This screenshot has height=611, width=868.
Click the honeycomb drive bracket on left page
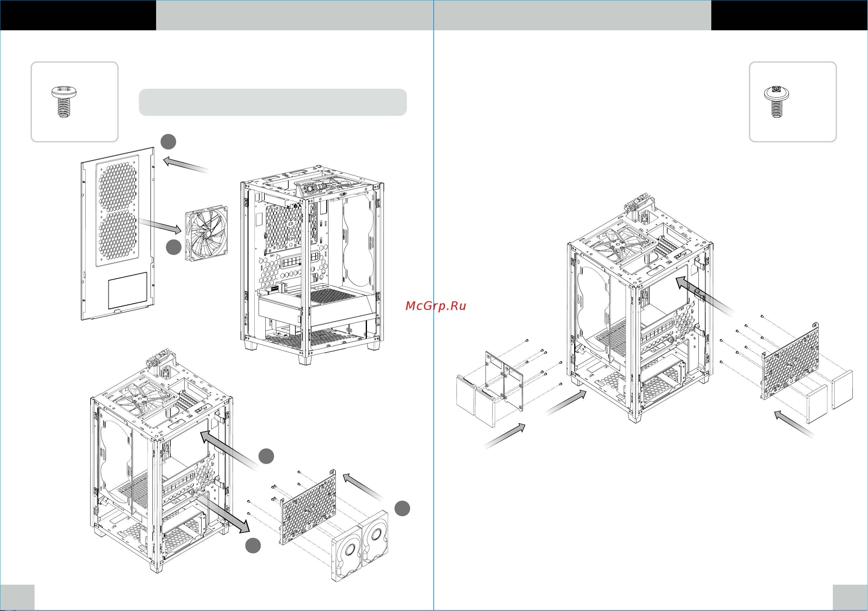(x=307, y=507)
